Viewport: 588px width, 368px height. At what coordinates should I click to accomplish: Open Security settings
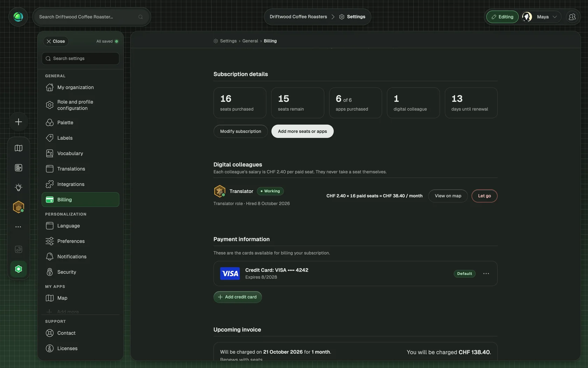pos(80,272)
